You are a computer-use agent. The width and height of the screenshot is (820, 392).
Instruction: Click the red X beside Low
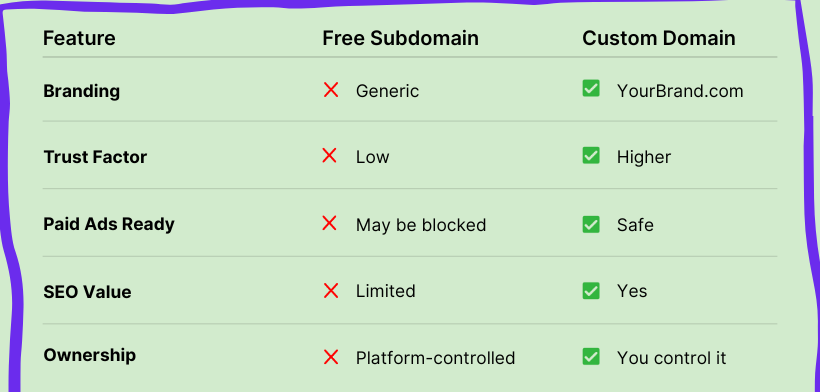pos(329,155)
